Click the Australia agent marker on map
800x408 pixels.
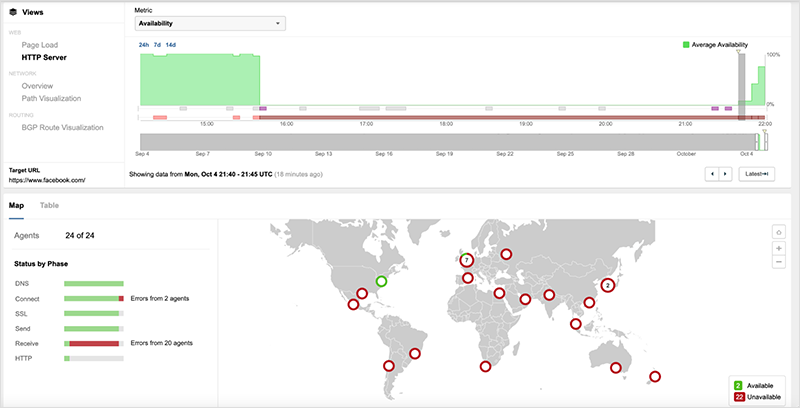coord(616,368)
